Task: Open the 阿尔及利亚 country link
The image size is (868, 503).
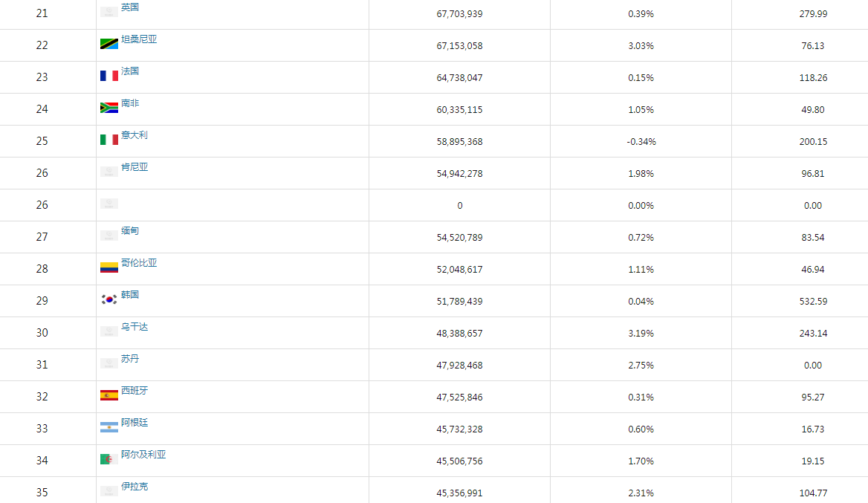Action: tap(143, 455)
